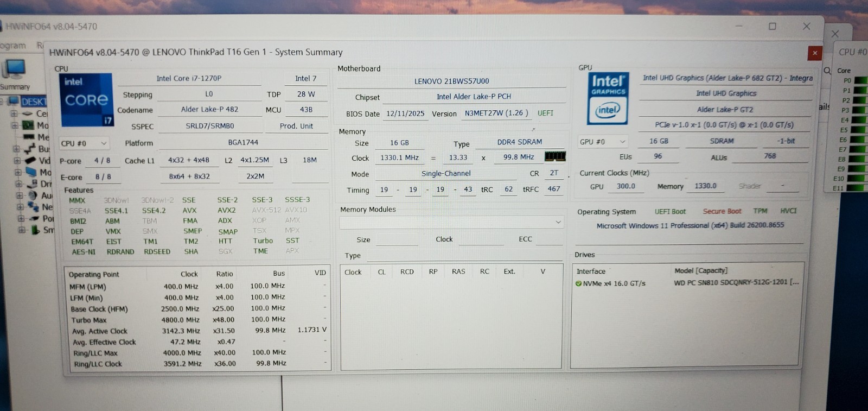Click the 'LENOVO 21BWS57U00' motherboard field

coord(451,81)
